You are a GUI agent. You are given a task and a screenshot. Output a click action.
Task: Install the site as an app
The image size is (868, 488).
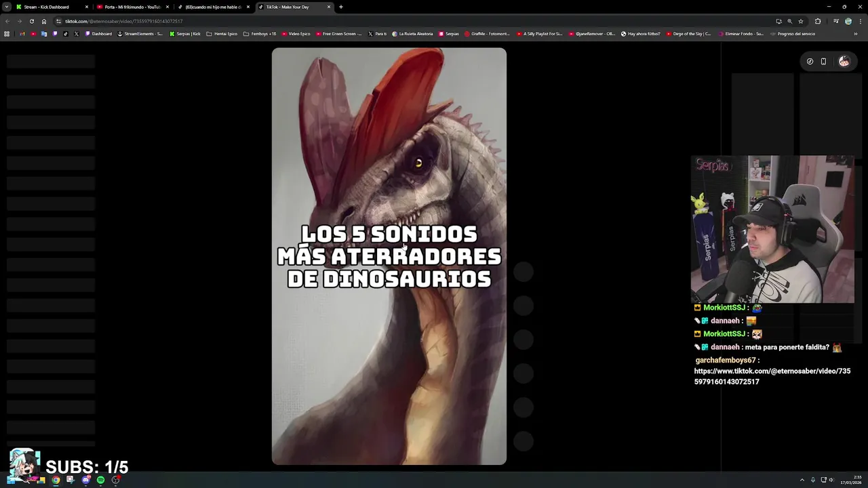click(x=778, y=21)
